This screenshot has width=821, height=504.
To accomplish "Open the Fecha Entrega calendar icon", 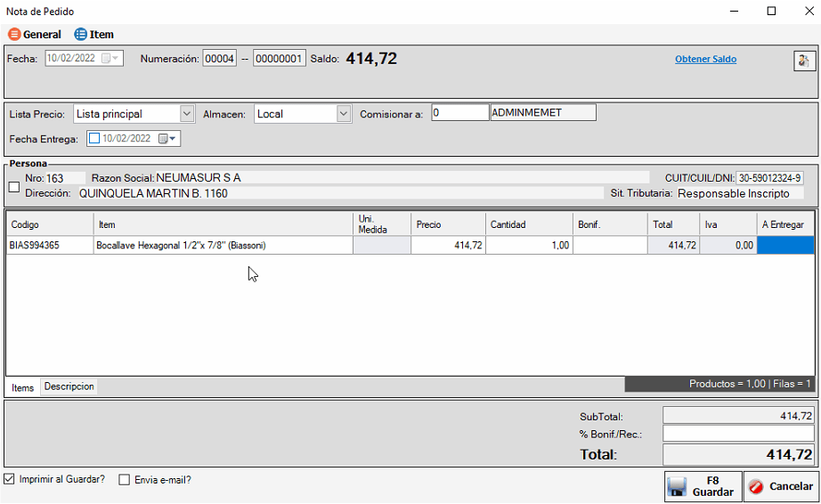I will click(x=163, y=139).
